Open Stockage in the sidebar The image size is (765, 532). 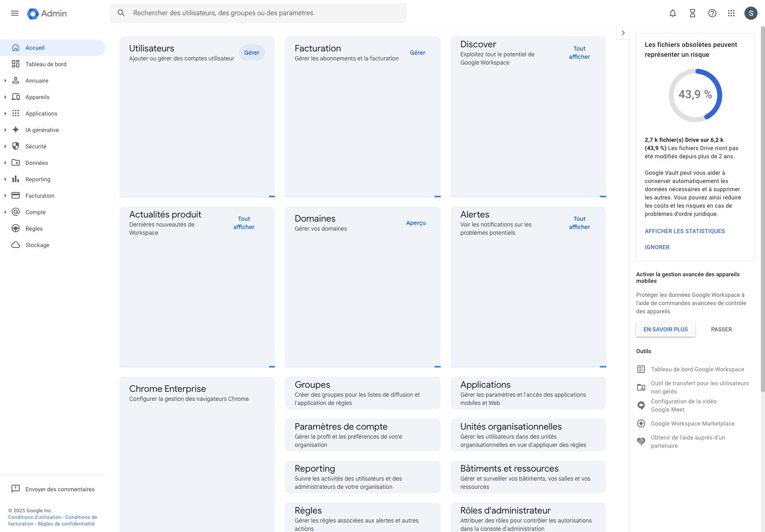tap(53, 245)
